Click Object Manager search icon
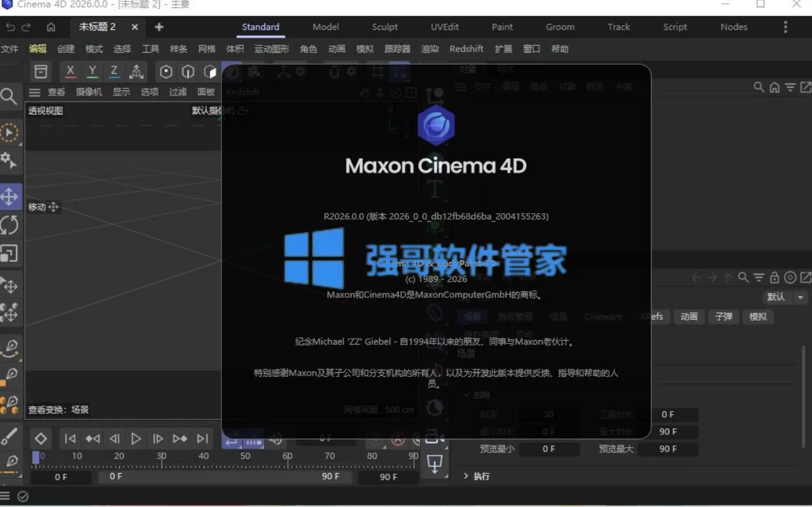 pyautogui.click(x=759, y=87)
